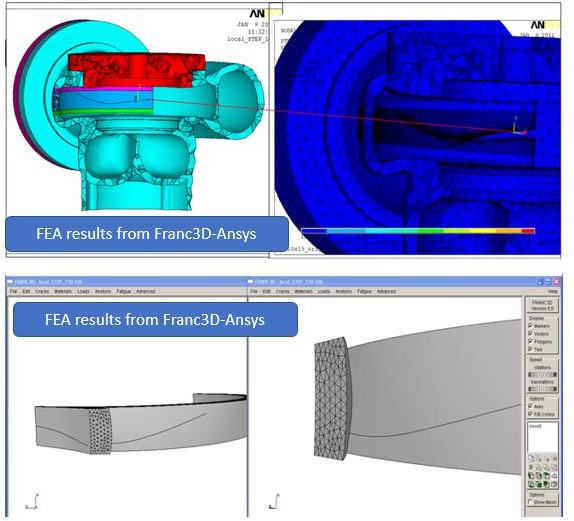574x521 pixels.
Task: Open Advanced menu in right FRANC3D window
Action: pos(386,291)
